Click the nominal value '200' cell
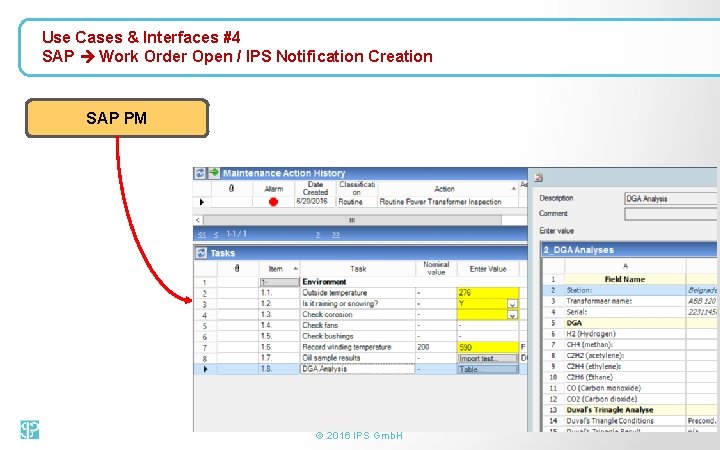 tap(436, 347)
